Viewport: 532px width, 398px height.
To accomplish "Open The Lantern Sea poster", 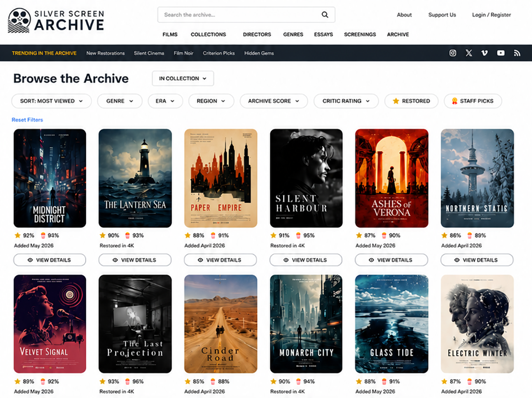I will tap(135, 178).
